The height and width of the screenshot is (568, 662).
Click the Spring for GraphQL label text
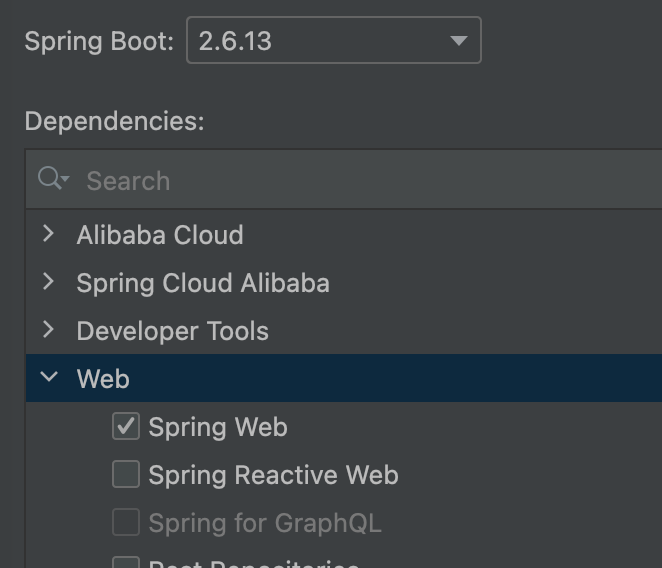pyautogui.click(x=265, y=523)
